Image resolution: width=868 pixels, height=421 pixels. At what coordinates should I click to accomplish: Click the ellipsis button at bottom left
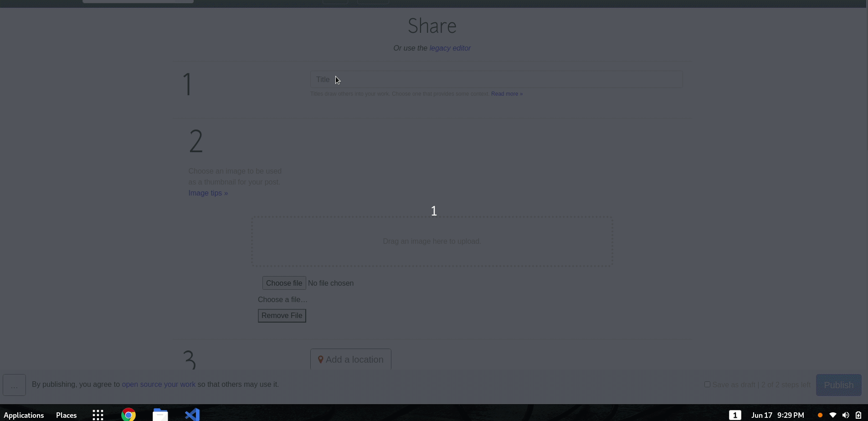point(14,385)
